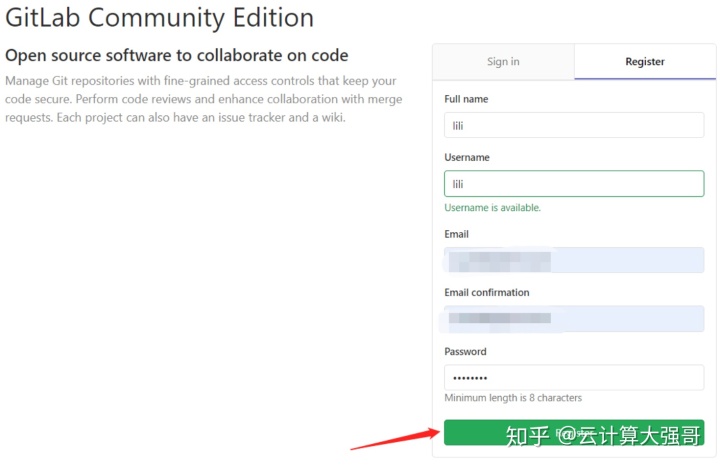Click the 'Email confirmation' label
720x466 pixels.
coord(487,292)
